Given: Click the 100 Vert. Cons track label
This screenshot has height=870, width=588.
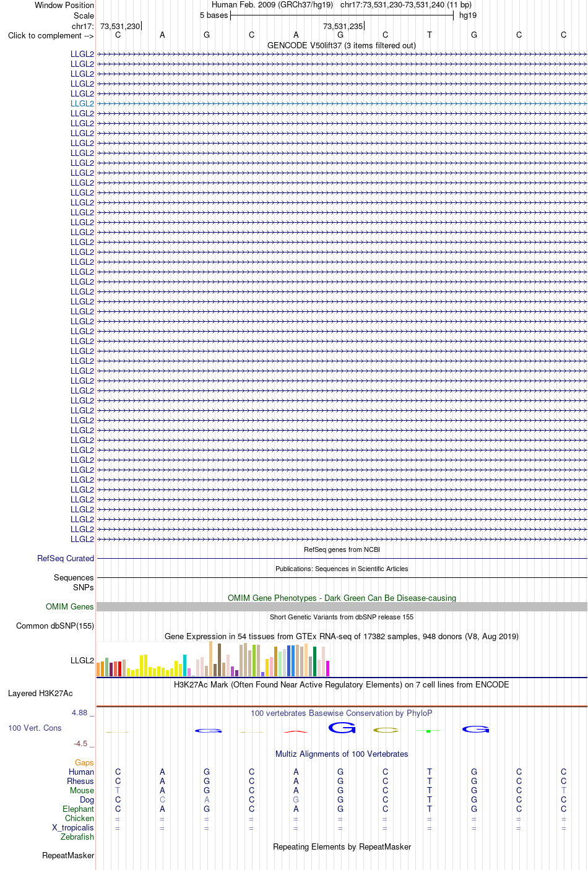Looking at the screenshot, I should [35, 728].
